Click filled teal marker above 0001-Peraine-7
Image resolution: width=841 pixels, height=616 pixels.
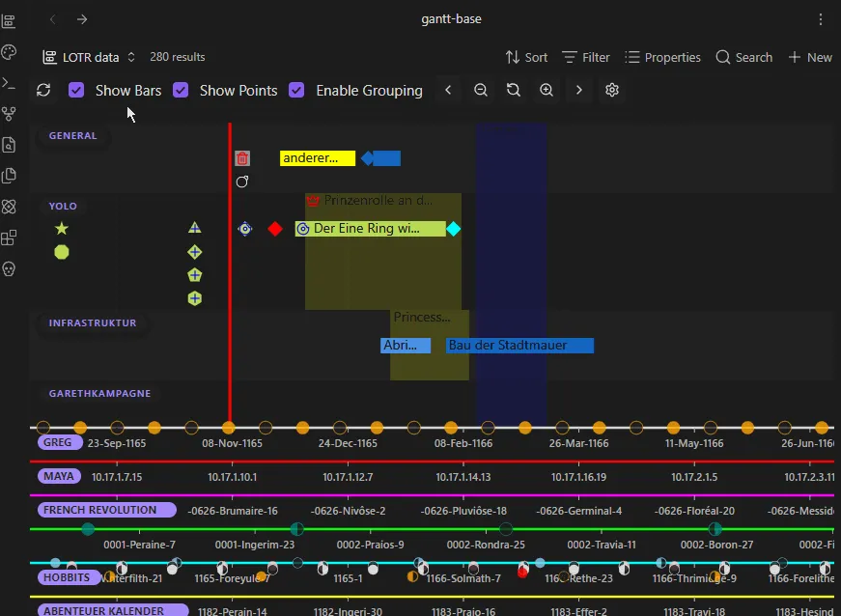click(89, 530)
